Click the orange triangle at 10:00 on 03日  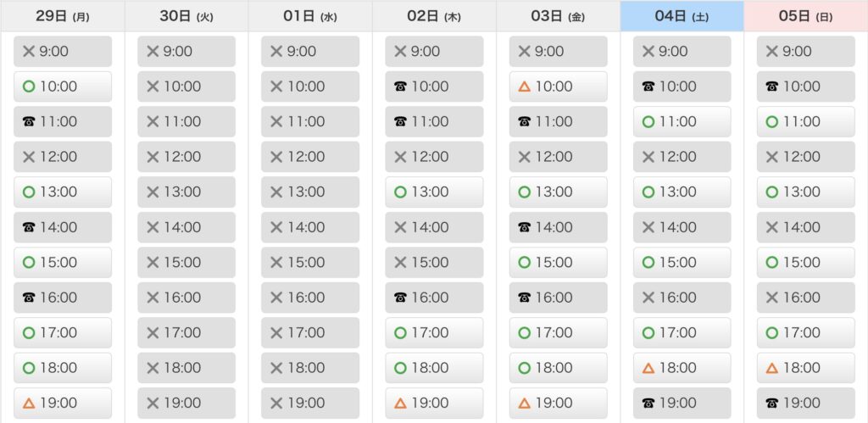pos(524,86)
